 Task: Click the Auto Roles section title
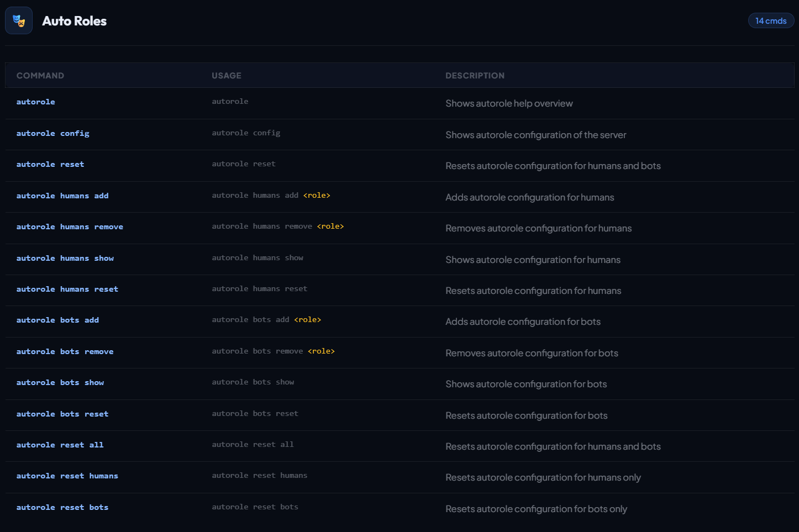[75, 21]
